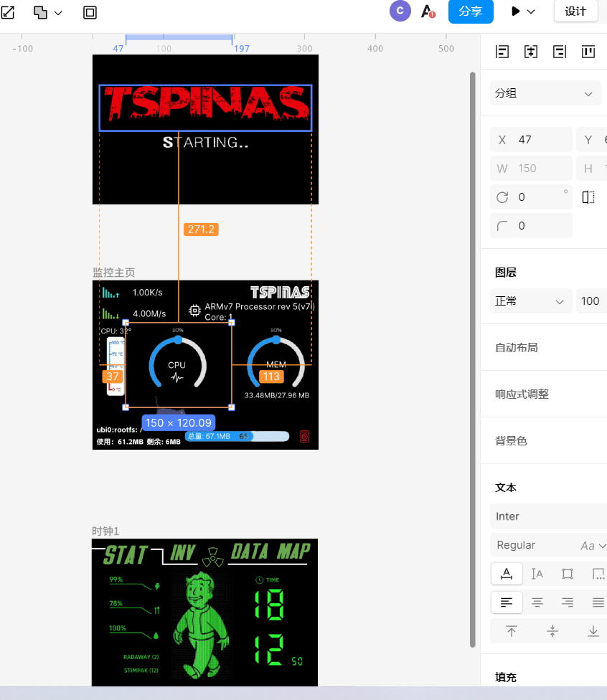This screenshot has height=700, width=607.
Task: Open dropdown arrow next to shapes tool
Action: 58,13
